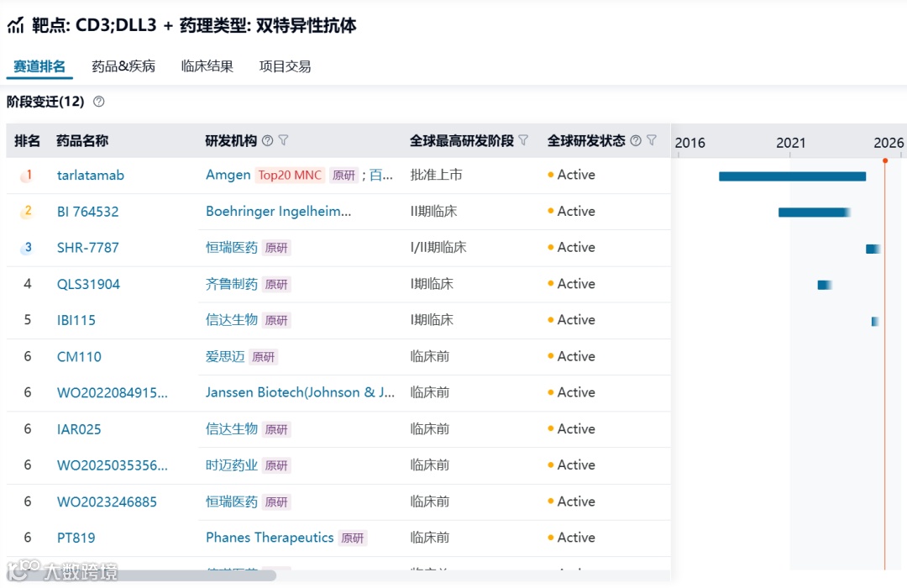
Task: Open the PT819 drug link
Action: coord(76,538)
